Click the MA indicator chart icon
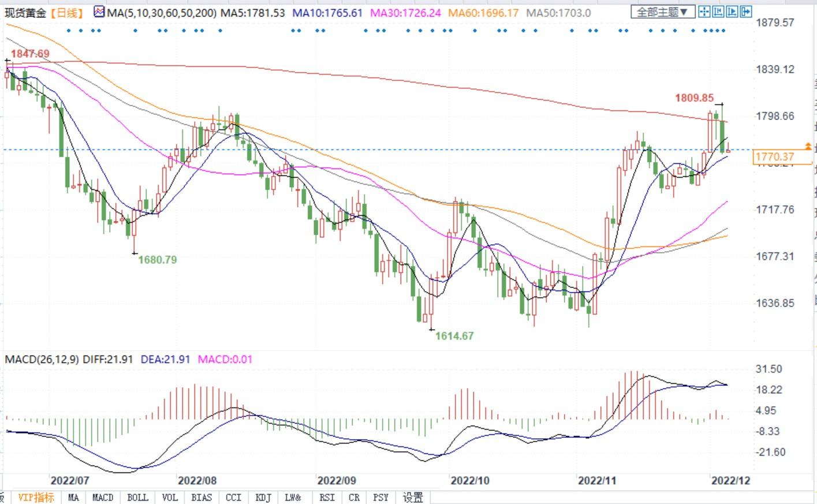 click(x=99, y=12)
